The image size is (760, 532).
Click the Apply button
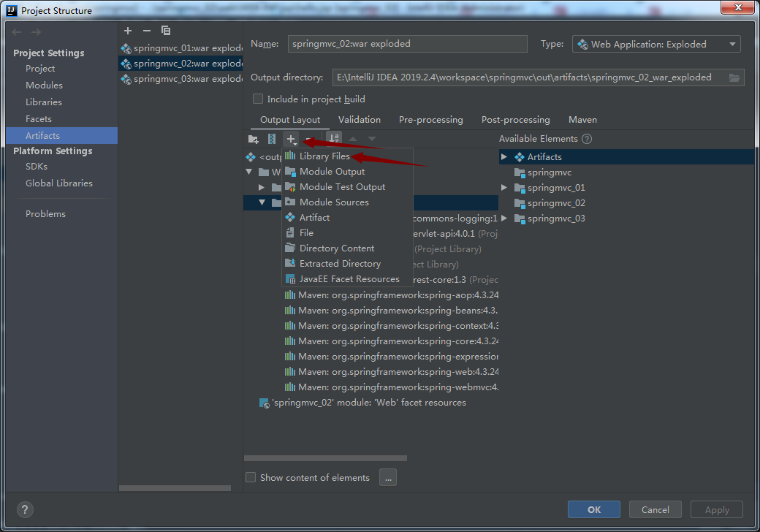(717, 510)
